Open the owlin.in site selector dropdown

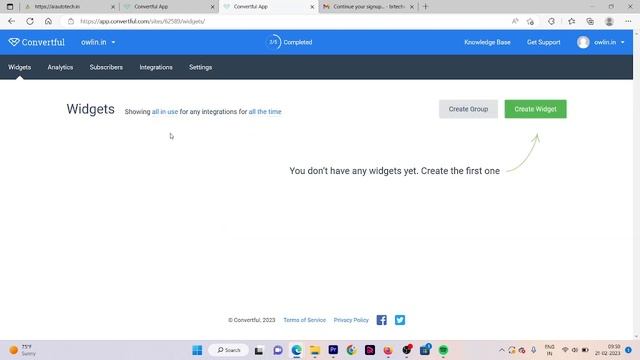coord(98,42)
